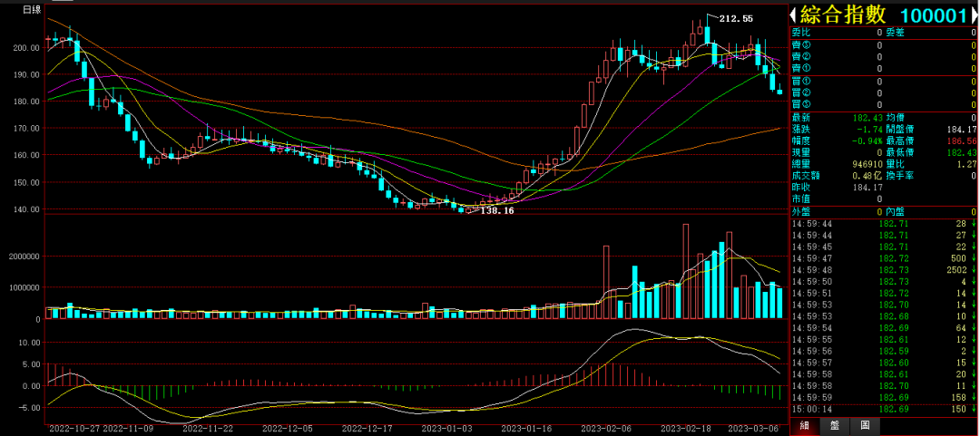The width and height of the screenshot is (980, 436).
Task: Click the 最高價 value 186.56
Action: pyautogui.click(x=960, y=141)
